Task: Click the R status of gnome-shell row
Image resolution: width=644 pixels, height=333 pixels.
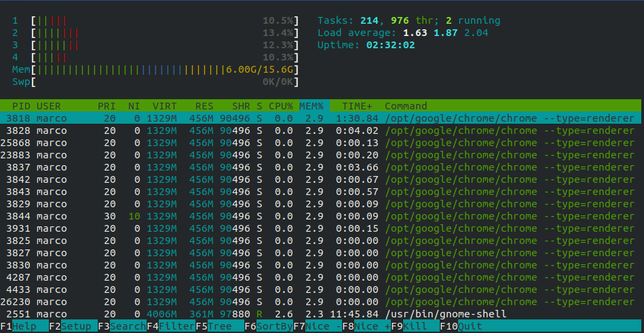Action: tap(259, 314)
